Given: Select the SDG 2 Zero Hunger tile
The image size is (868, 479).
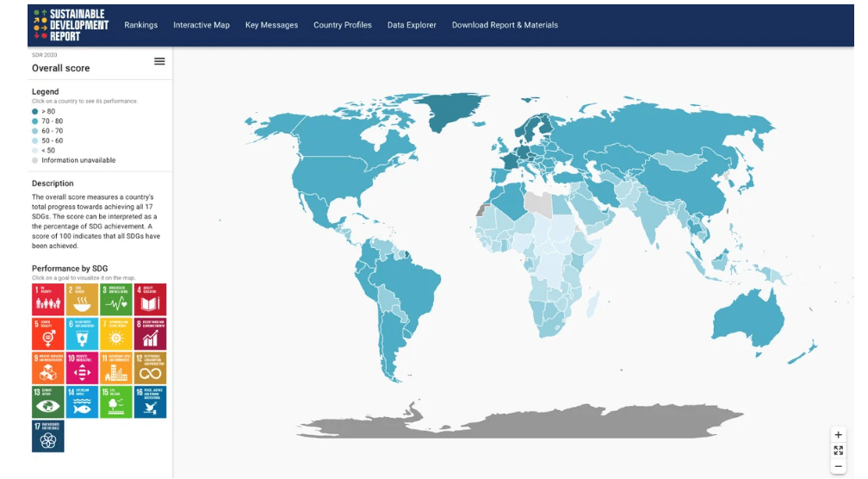Looking at the screenshot, I should pyautogui.click(x=82, y=299).
